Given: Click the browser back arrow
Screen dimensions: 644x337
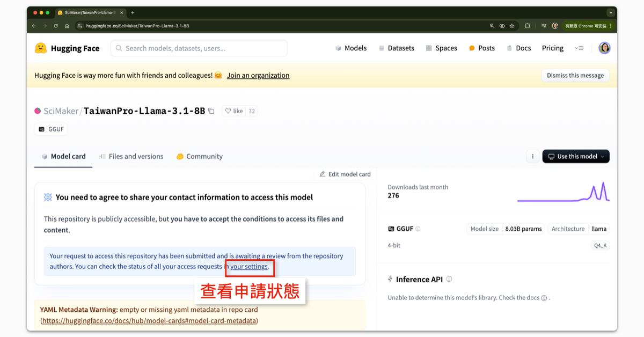Looking at the screenshot, I should pos(34,26).
